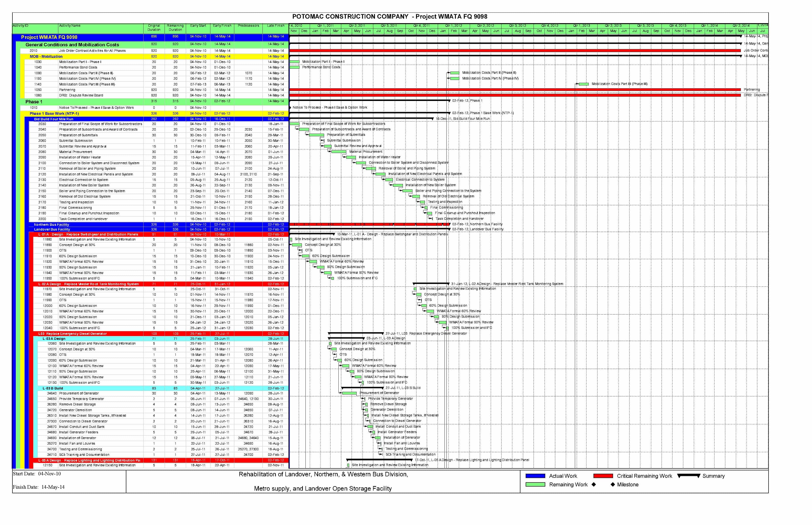Image resolution: width=812 pixels, height=525 pixels.
Task: Click activity ID 12040 cell
Action: pyautogui.click(x=47, y=328)
